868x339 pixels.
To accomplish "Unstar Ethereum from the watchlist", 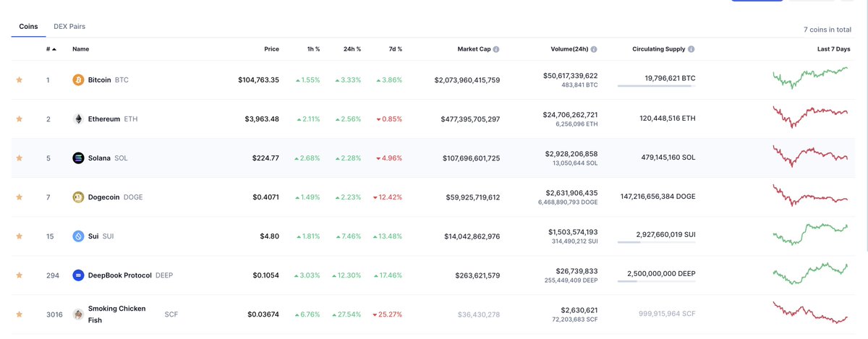I will [20, 119].
